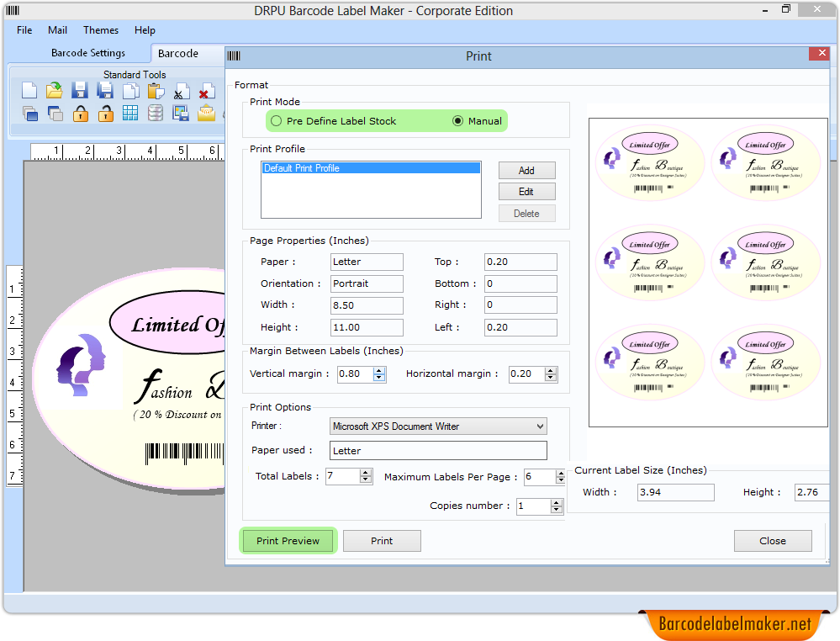Click the top-left label in the print preview
This screenshot has height=641, width=840.
point(649,163)
